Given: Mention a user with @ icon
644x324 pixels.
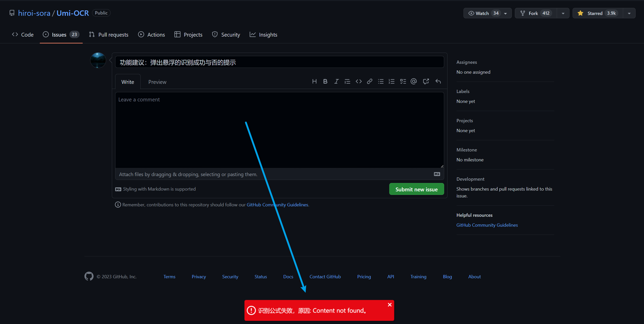Looking at the screenshot, I should coord(414,81).
